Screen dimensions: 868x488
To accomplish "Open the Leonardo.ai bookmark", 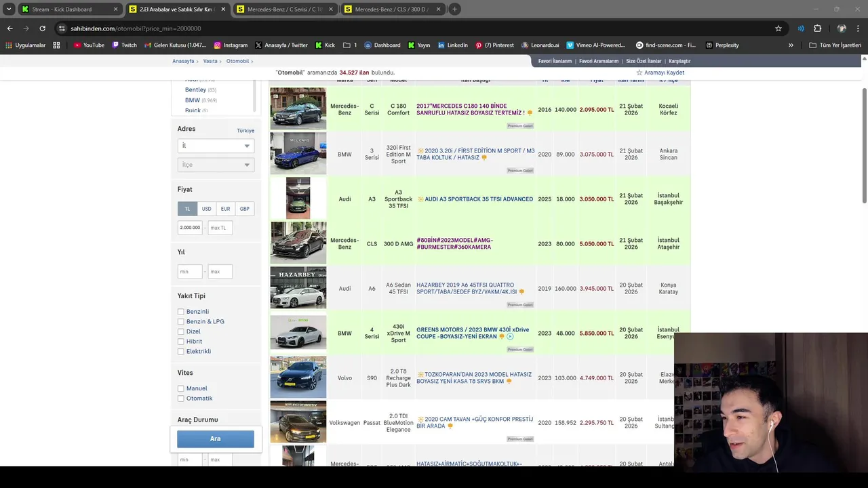I will [x=540, y=45].
